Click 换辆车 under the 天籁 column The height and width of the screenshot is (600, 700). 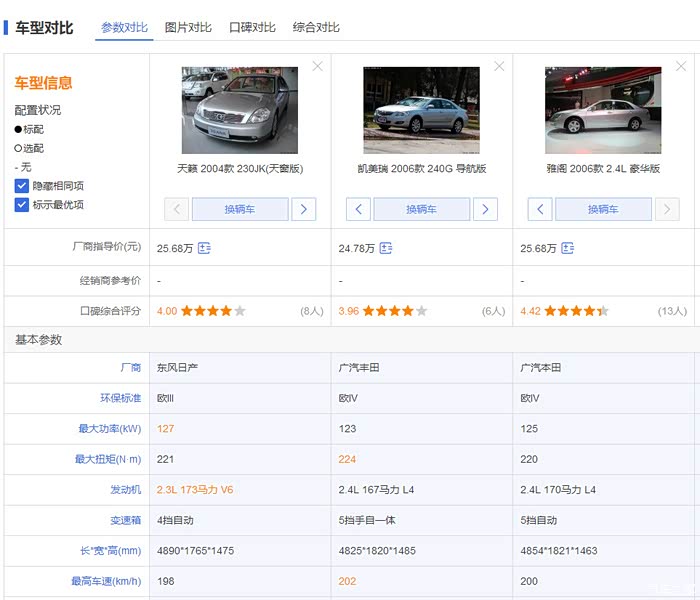coord(240,209)
